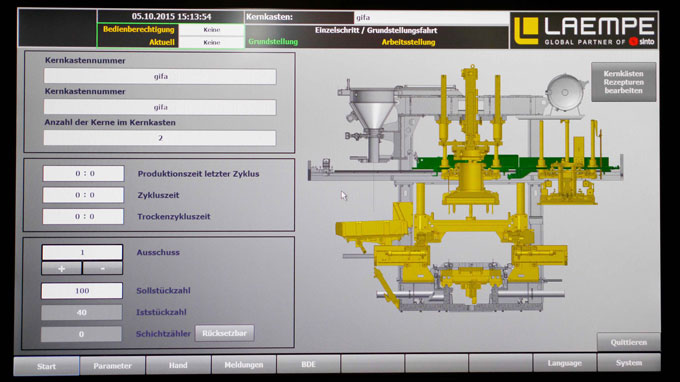Decrease Ausschuss with the minus button
This screenshot has height=382, width=680.
102,268
